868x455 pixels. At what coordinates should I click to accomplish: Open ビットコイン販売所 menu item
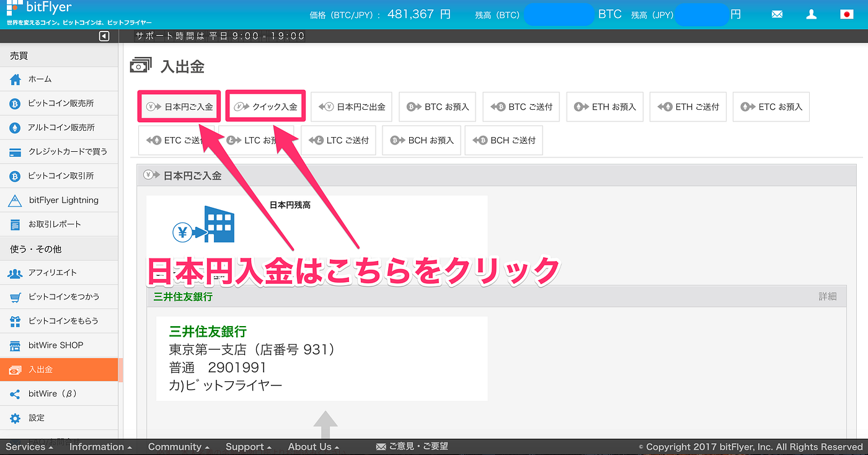coord(59,104)
